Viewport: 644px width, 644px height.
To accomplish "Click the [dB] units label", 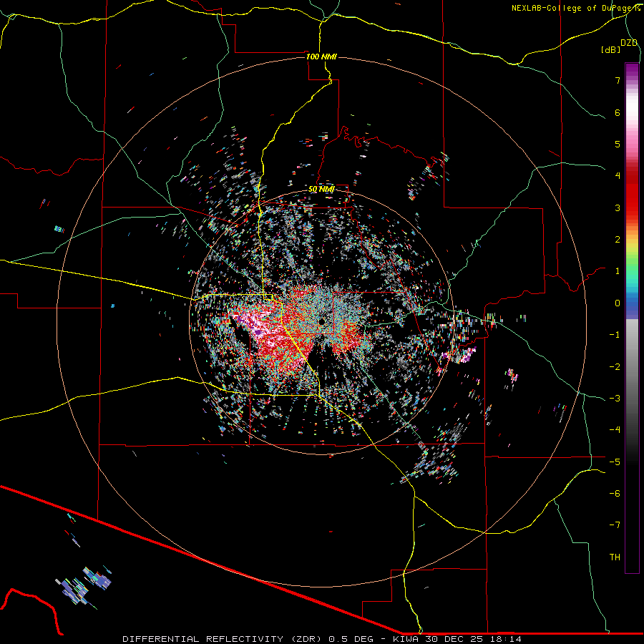I will pyautogui.click(x=610, y=49).
